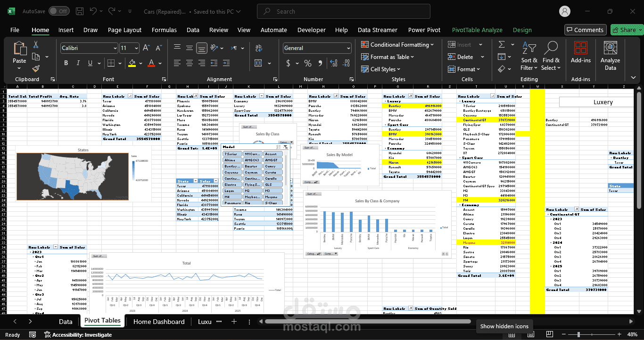
Task: Open the Sort & Filter menu
Action: pos(529,56)
